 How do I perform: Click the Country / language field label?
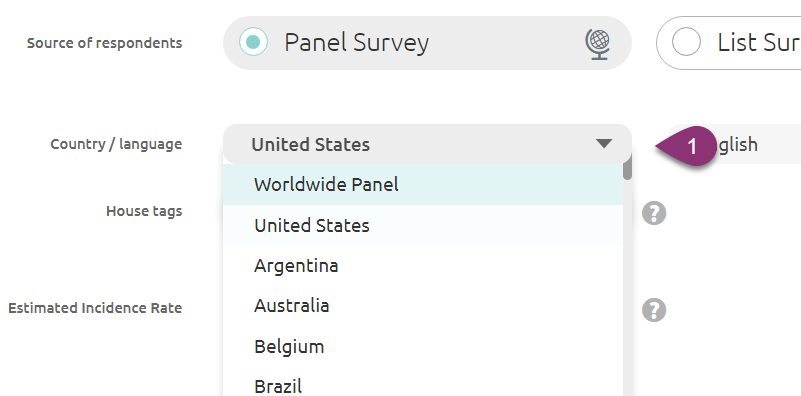[116, 144]
